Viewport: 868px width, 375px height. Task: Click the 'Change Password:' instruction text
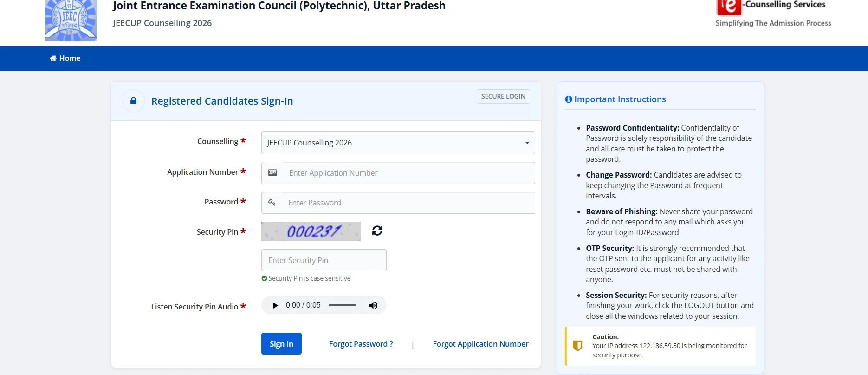click(619, 175)
